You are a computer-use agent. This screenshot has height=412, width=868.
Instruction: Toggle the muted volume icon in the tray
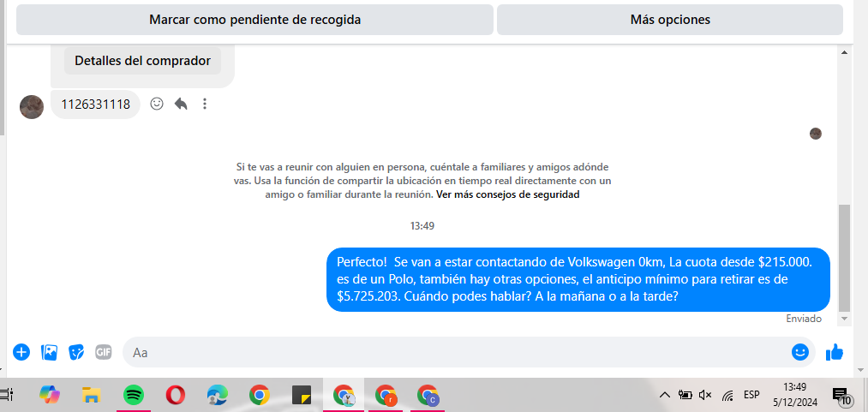(x=705, y=395)
